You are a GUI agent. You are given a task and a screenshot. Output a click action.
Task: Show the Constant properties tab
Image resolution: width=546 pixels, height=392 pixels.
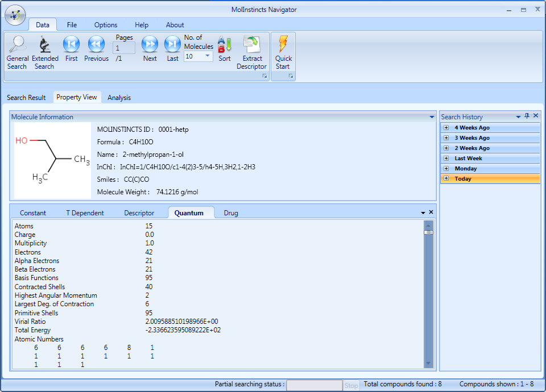click(x=33, y=213)
